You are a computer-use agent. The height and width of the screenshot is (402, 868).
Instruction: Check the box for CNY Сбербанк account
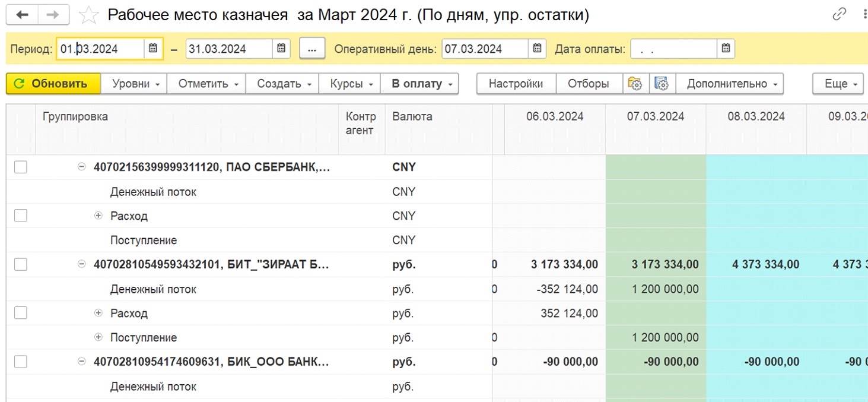point(21,167)
